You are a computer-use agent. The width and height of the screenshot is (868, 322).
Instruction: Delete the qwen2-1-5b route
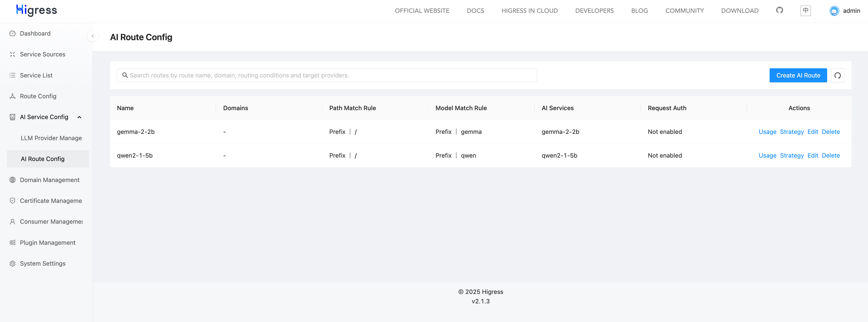pyautogui.click(x=831, y=156)
